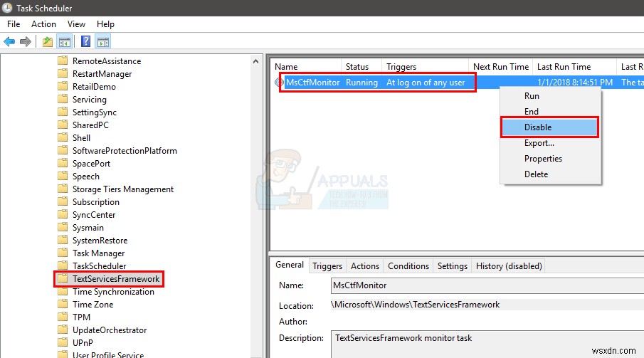Click the '1/1/2018 8:14:51 PM' last run cell
The width and height of the screenshot is (644, 358).
(x=575, y=82)
